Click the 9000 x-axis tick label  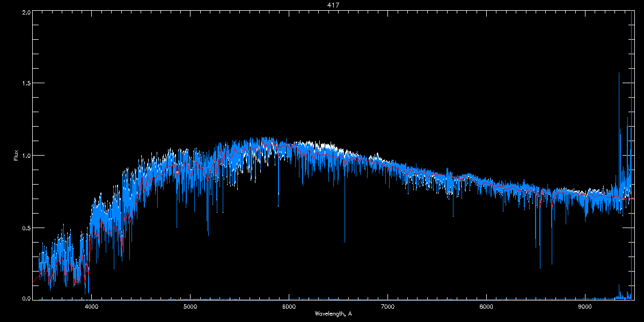point(585,306)
